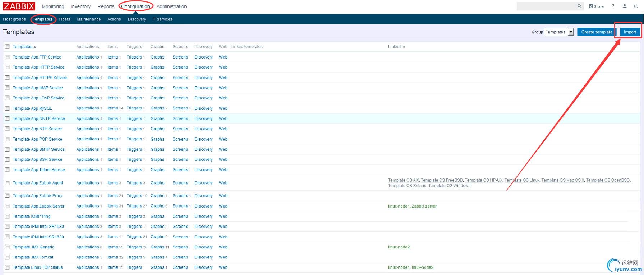Check Template ICMP Ping row
The width and height of the screenshot is (644, 275).
coord(7,216)
